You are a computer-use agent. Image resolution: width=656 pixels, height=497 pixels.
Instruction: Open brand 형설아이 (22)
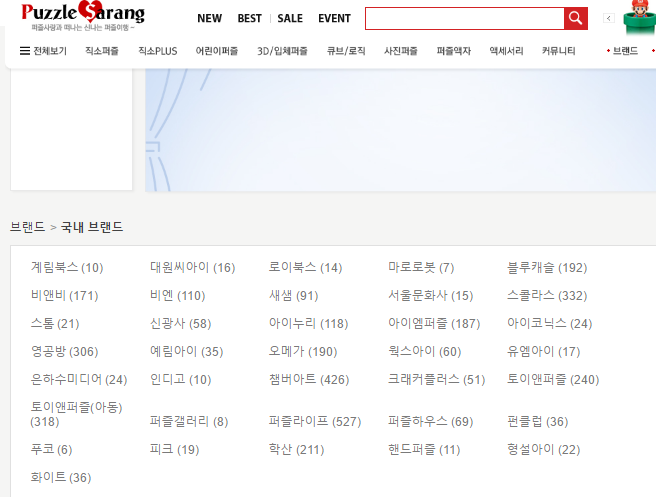(x=543, y=449)
